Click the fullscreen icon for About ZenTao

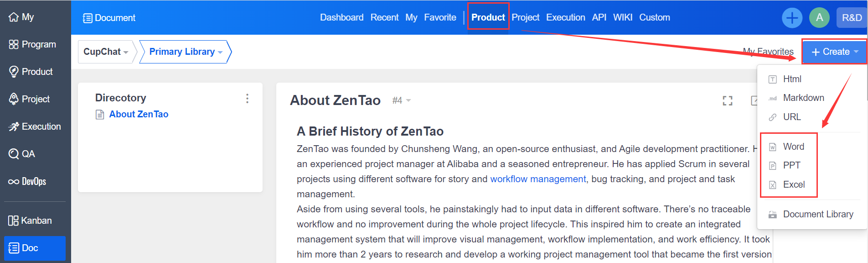click(728, 100)
